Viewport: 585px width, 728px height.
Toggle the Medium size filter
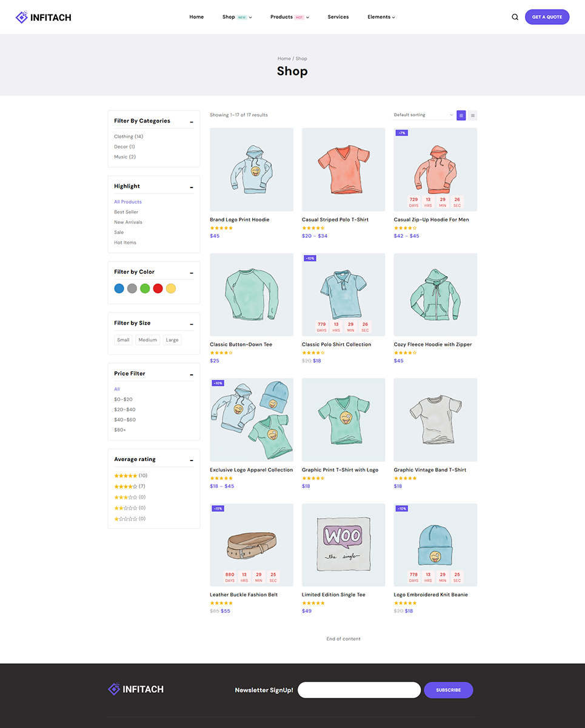pyautogui.click(x=147, y=340)
